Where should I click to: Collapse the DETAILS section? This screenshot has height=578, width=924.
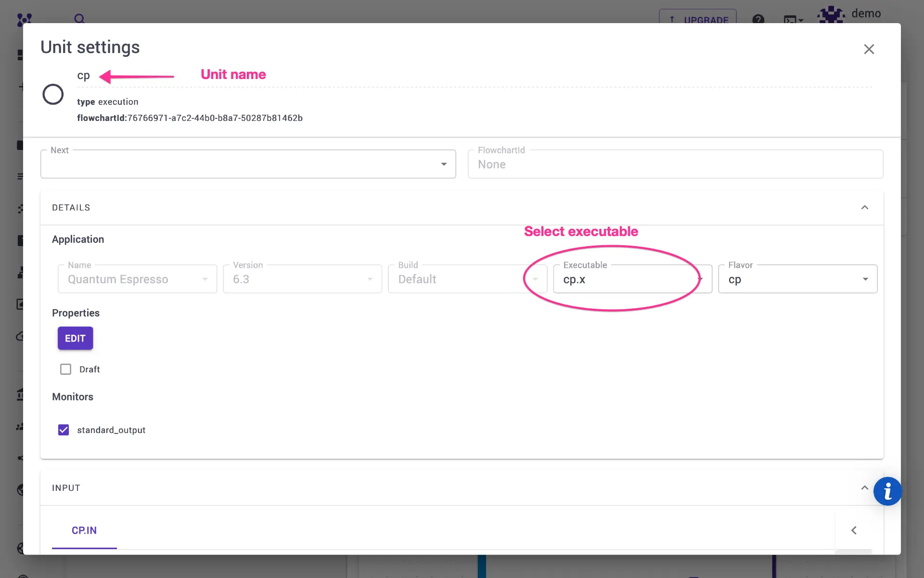[x=865, y=207]
